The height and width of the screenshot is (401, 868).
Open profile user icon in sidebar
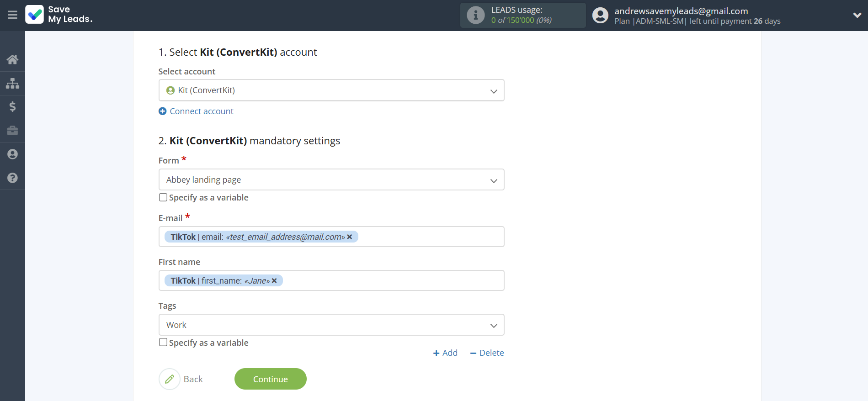[x=12, y=154]
